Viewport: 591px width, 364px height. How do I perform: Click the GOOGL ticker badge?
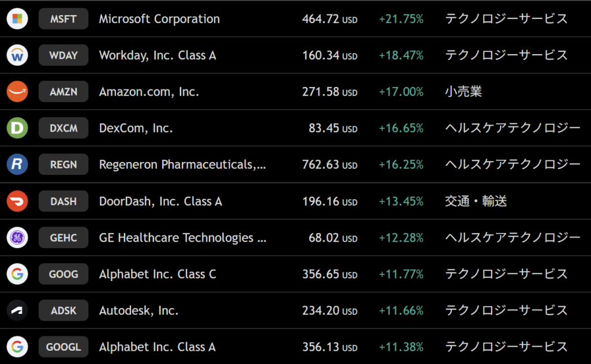pos(63,347)
